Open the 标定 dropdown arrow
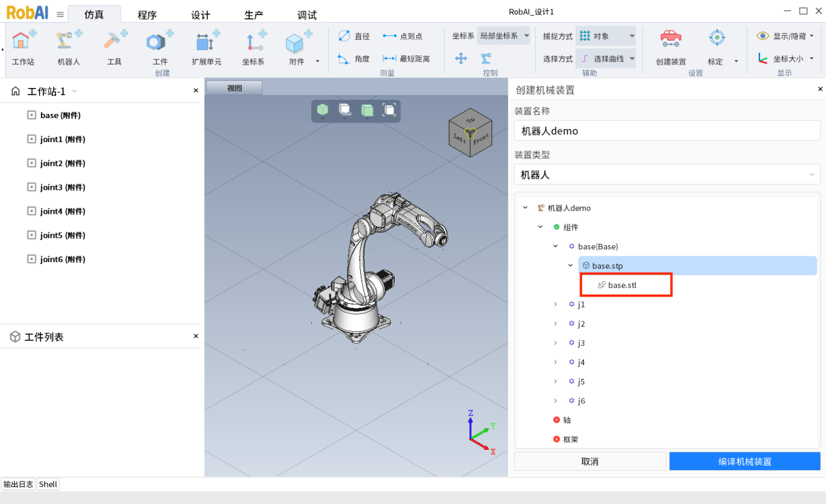This screenshot has width=826, height=504. coord(736,61)
